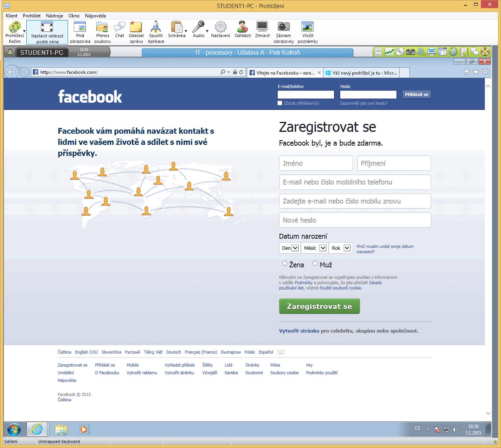Click media player icon in remote taskbar
This screenshot has height=448, width=501.
click(84, 429)
